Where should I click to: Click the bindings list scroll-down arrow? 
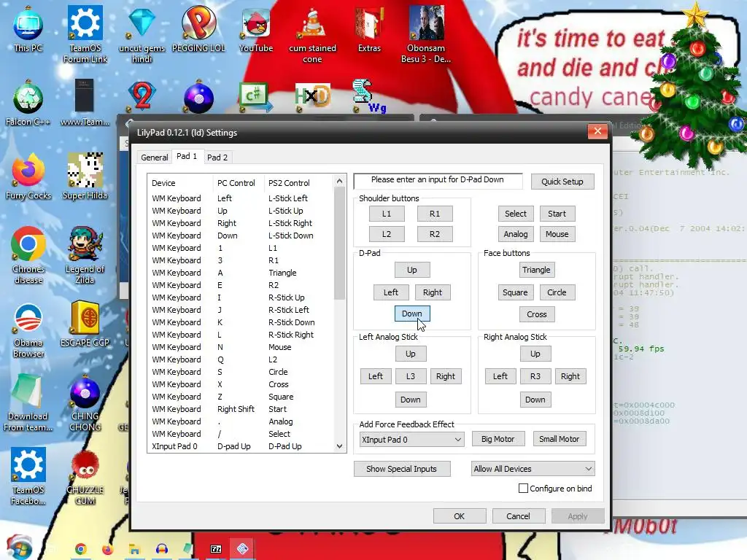[339, 446]
